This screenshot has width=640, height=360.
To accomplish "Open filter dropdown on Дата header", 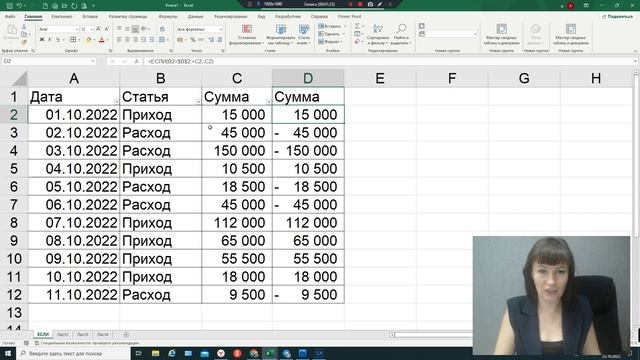I will [x=116, y=102].
